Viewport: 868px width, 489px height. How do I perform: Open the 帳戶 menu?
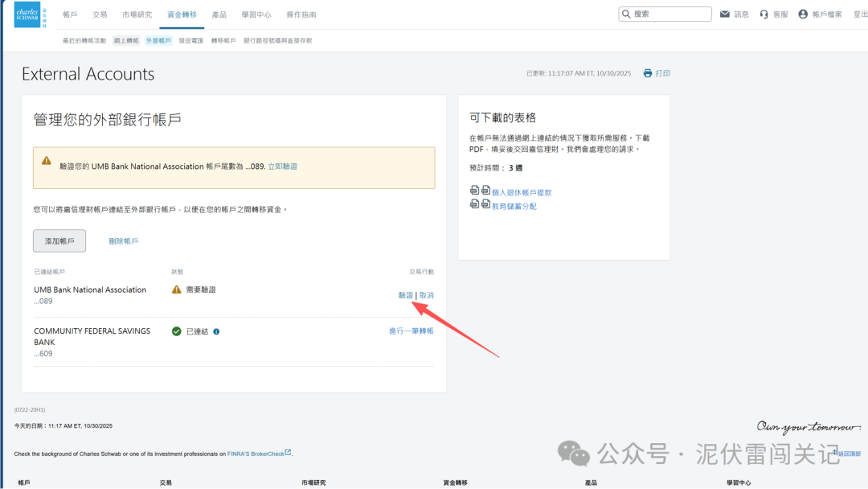coord(68,14)
